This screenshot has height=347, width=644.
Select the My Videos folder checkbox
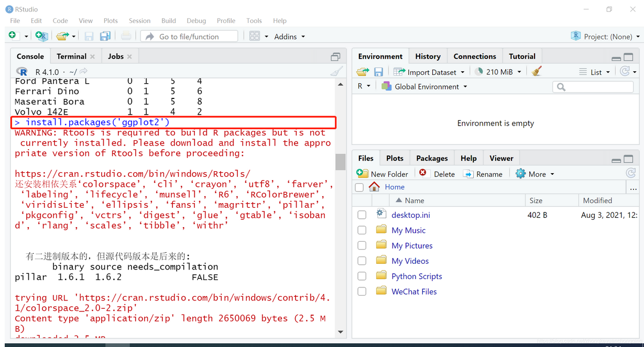tap(362, 261)
